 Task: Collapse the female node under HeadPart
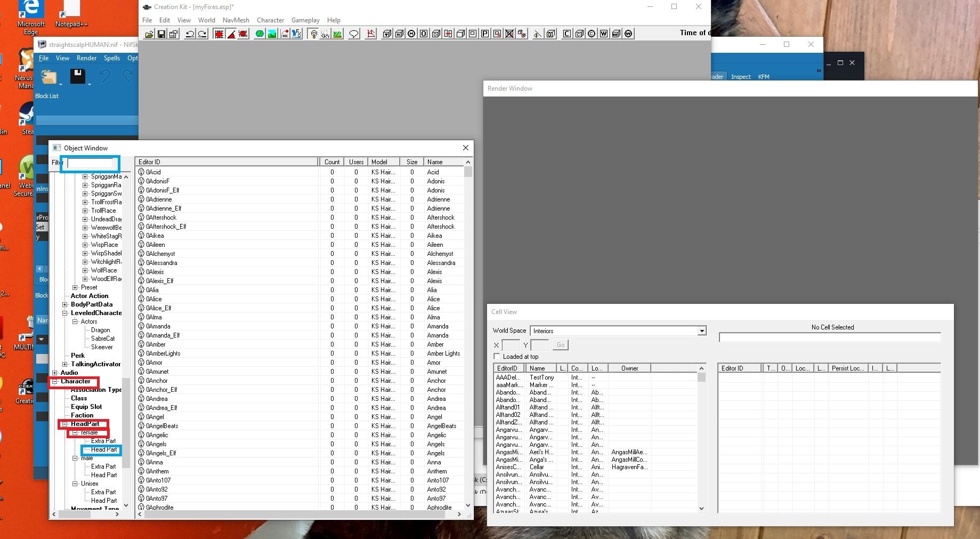[75, 432]
